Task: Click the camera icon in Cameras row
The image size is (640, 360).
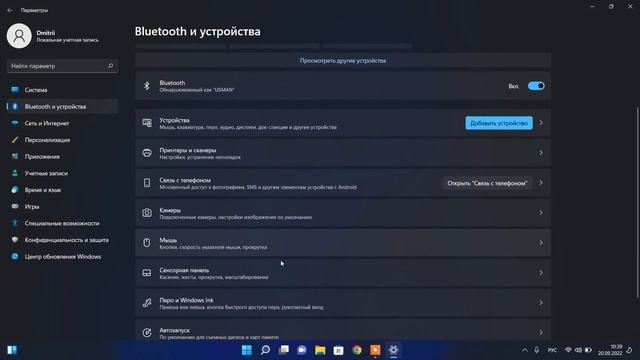Action: [147, 213]
